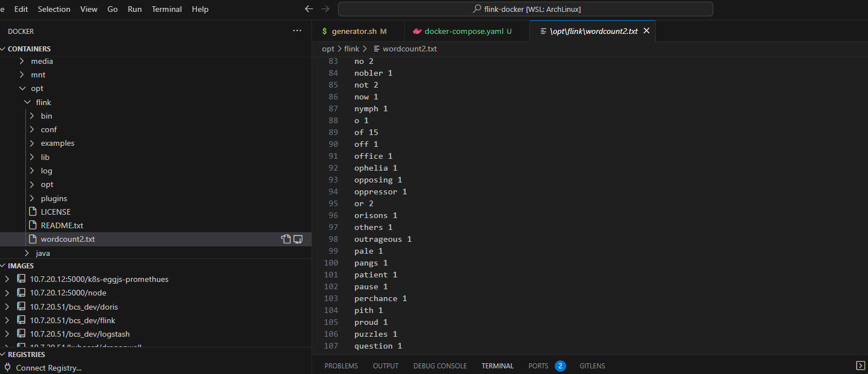Viewport: 868px width, 374px height.
Task: Go back with the navigation arrow
Action: [x=309, y=9]
